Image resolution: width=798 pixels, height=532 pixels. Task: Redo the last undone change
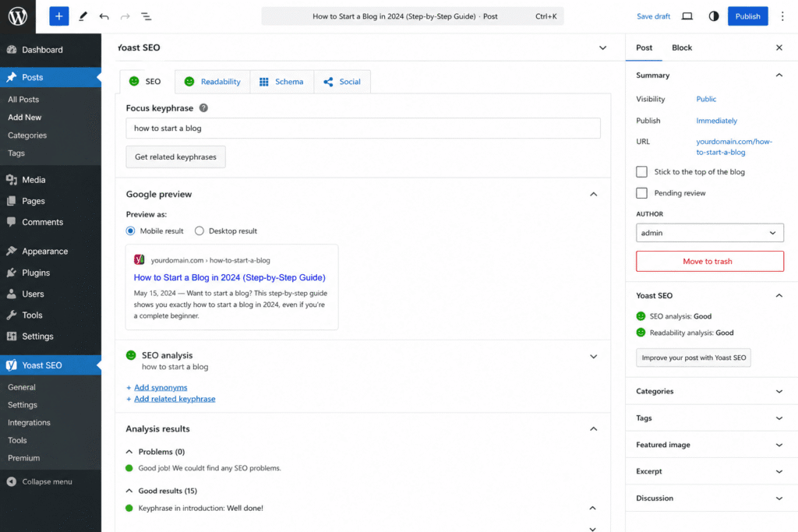[x=125, y=16]
